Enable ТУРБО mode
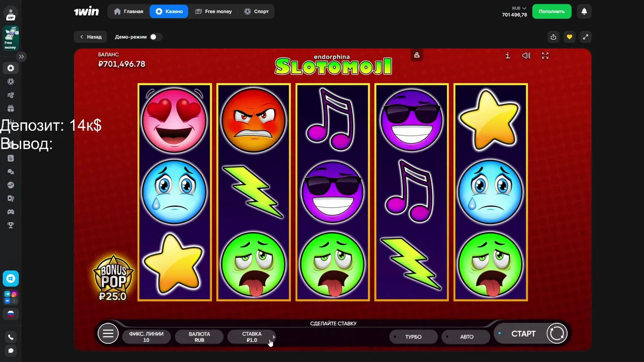The height and width of the screenshot is (362, 644). 413,337
